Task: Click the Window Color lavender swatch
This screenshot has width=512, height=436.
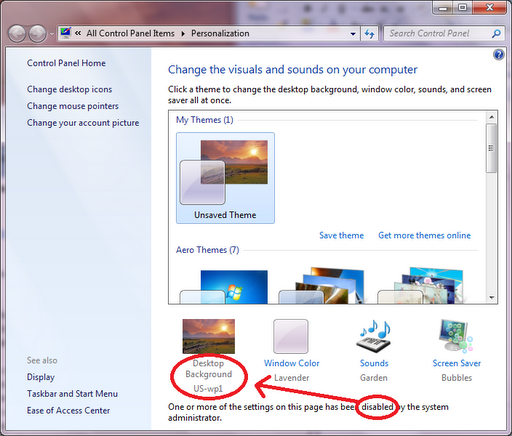Action: (291, 336)
